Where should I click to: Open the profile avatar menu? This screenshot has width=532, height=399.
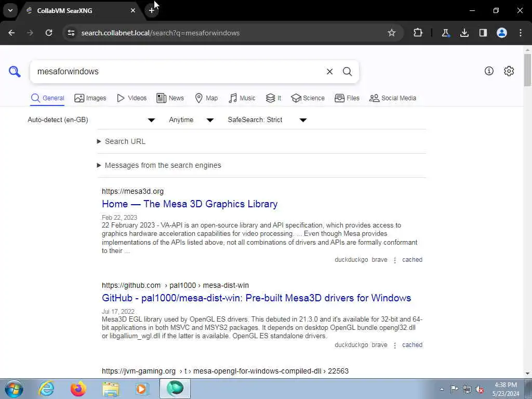(x=502, y=33)
